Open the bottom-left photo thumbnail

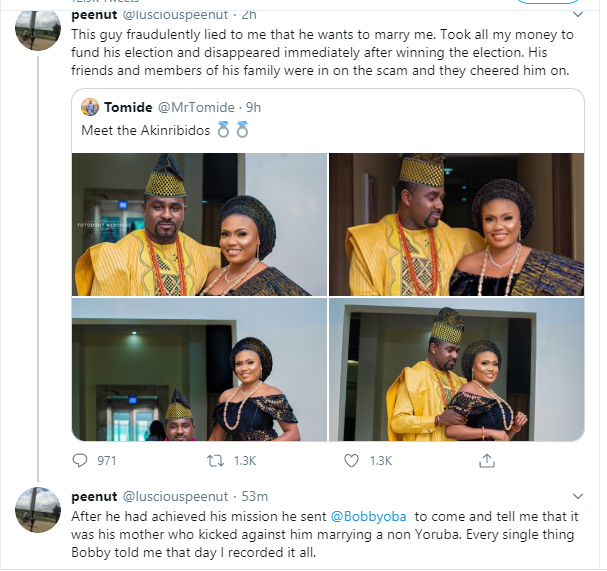click(198, 370)
